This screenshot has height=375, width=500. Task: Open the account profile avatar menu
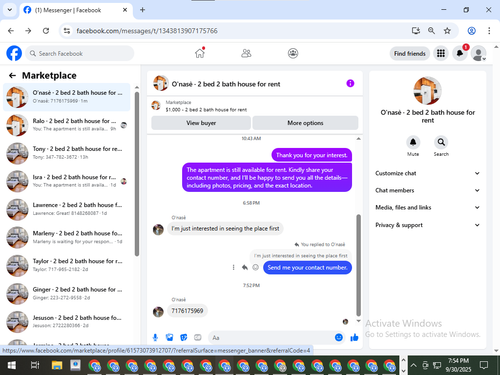[x=478, y=53]
